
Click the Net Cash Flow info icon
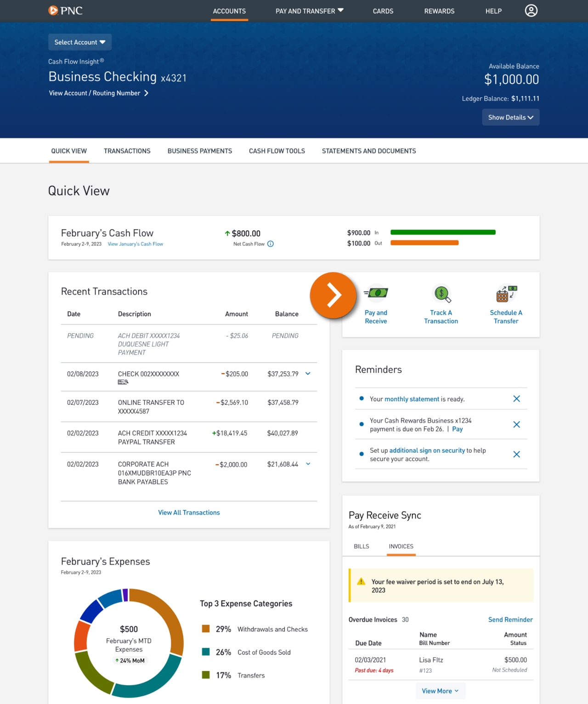tap(270, 244)
